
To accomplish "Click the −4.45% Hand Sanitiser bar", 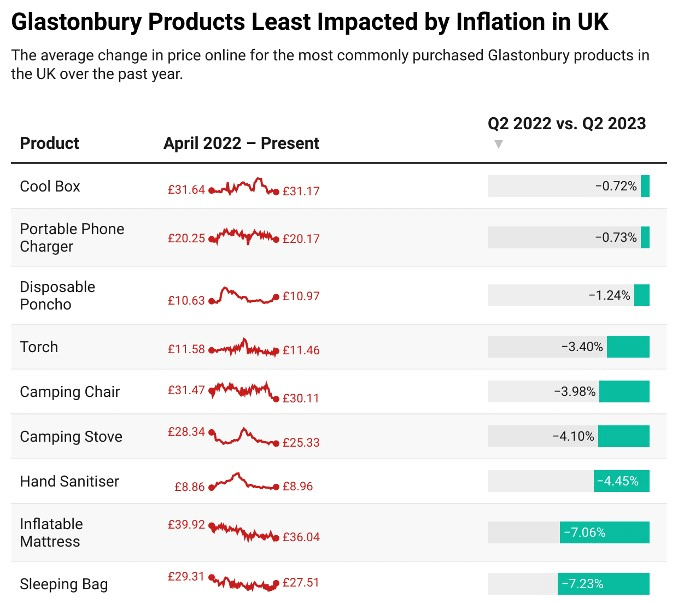I will (x=622, y=481).
